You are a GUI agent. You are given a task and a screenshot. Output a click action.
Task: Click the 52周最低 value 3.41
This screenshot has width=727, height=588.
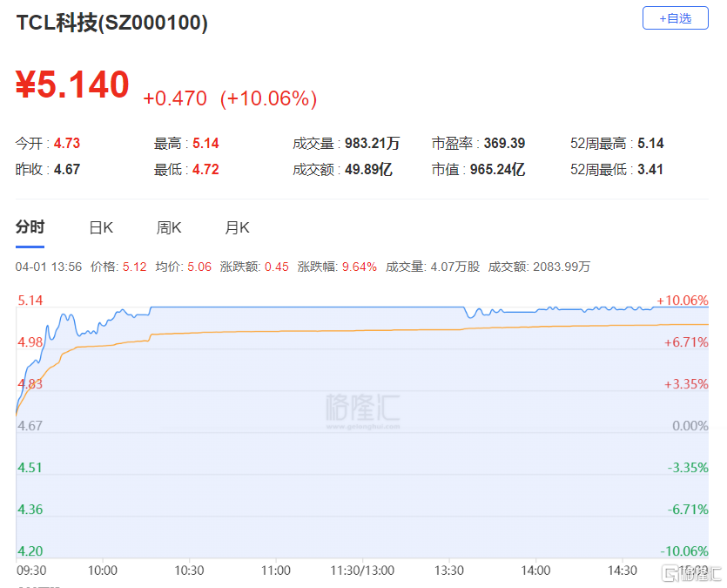pyautogui.click(x=650, y=169)
